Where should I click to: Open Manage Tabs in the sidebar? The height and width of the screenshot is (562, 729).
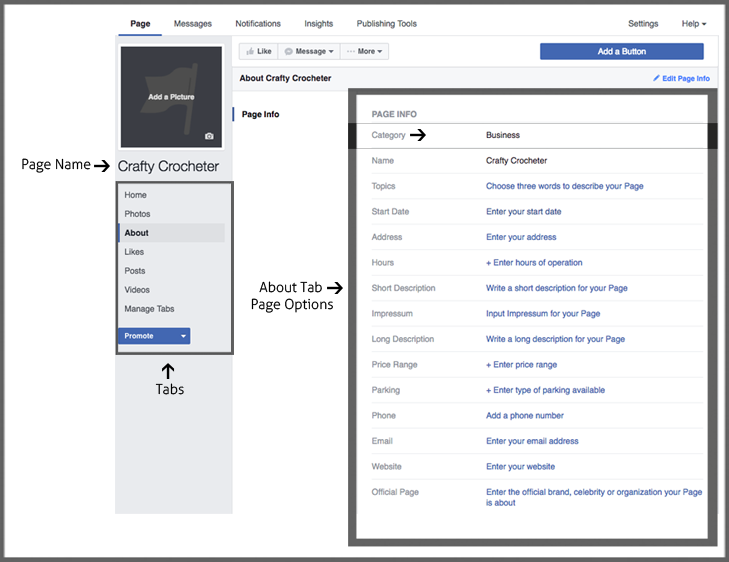149,309
